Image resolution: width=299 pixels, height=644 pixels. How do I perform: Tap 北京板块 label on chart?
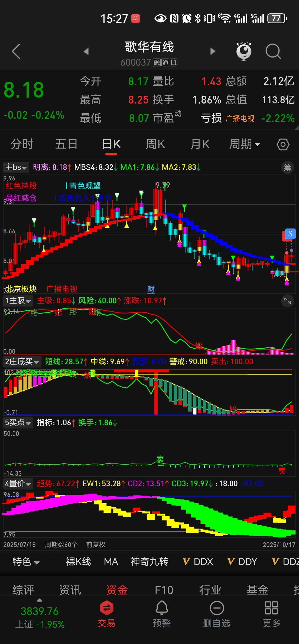[21, 289]
